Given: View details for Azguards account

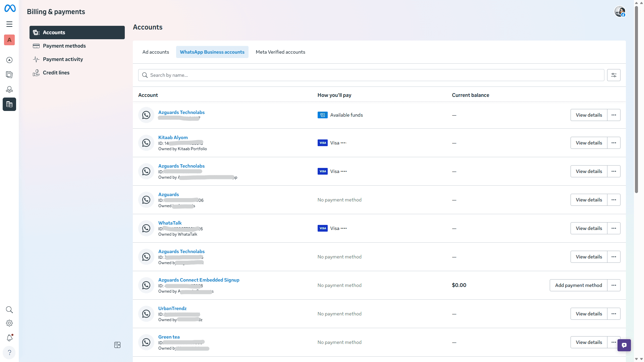Looking at the screenshot, I should [x=589, y=200].
